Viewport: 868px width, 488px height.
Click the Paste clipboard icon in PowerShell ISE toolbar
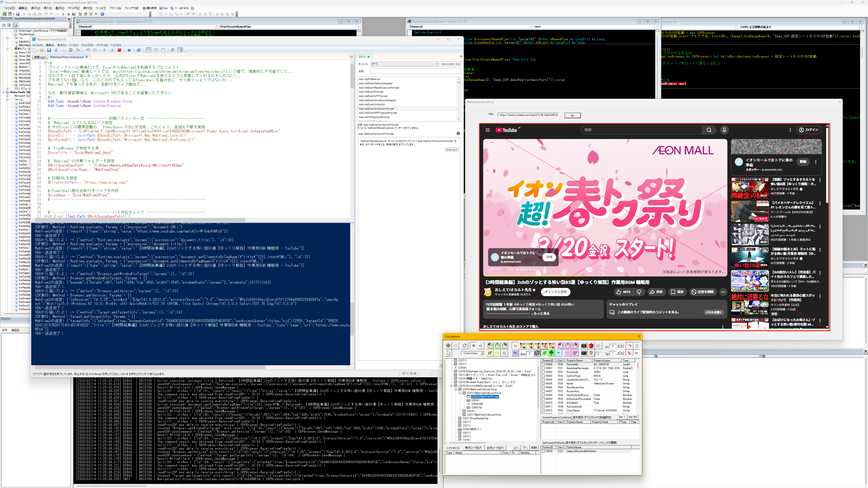click(x=71, y=50)
